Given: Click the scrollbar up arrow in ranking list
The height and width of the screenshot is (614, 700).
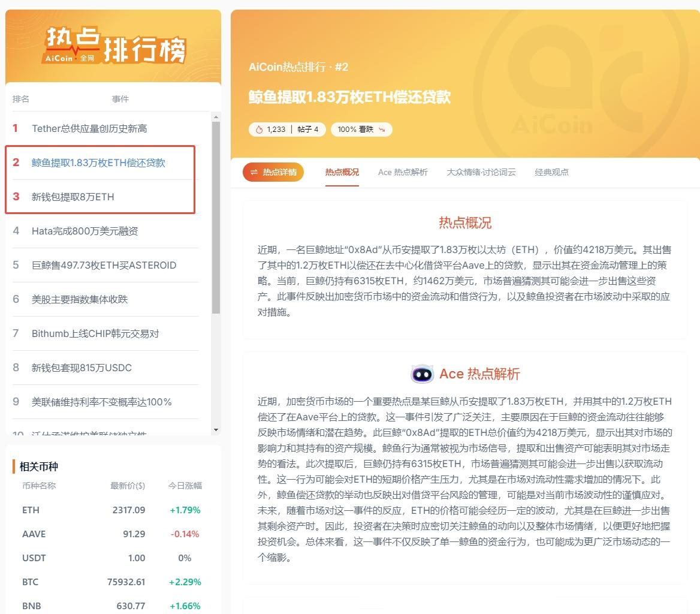Looking at the screenshot, I should click(x=216, y=117).
